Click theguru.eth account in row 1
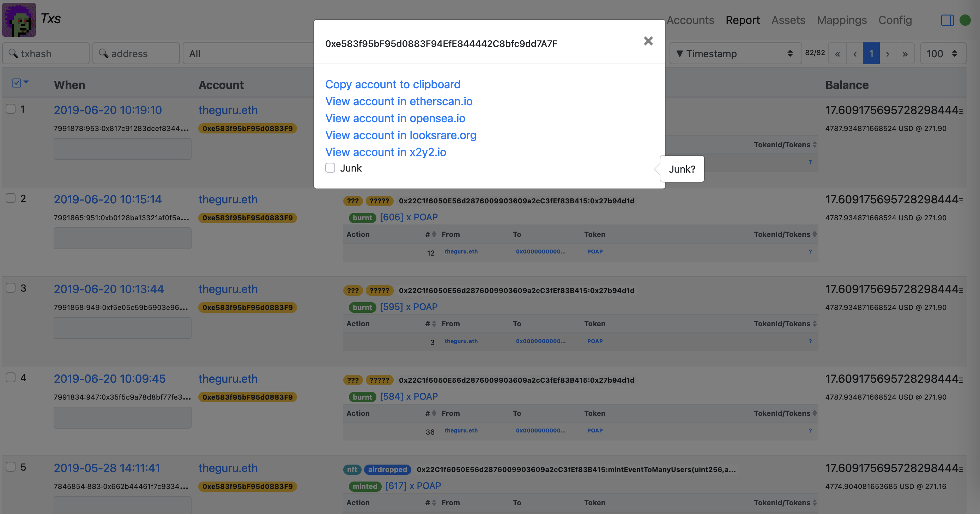980x514 pixels. 228,110
